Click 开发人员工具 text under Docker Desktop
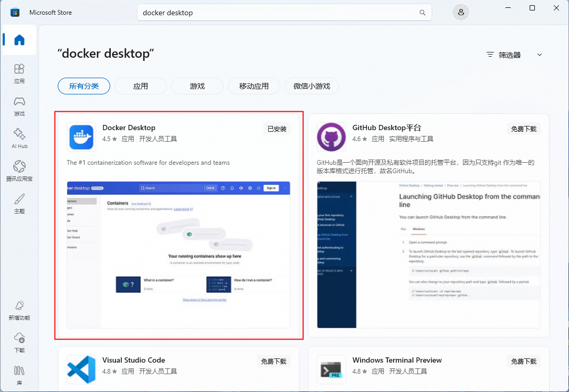 [x=158, y=139]
